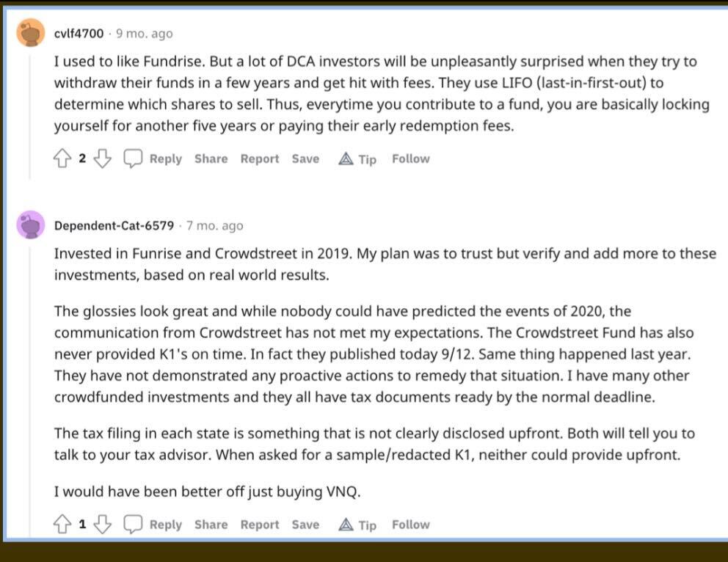Click the reply speech bubble on Dependent-Cat-6579's comment
This screenshot has width=728, height=562.
click(132, 524)
